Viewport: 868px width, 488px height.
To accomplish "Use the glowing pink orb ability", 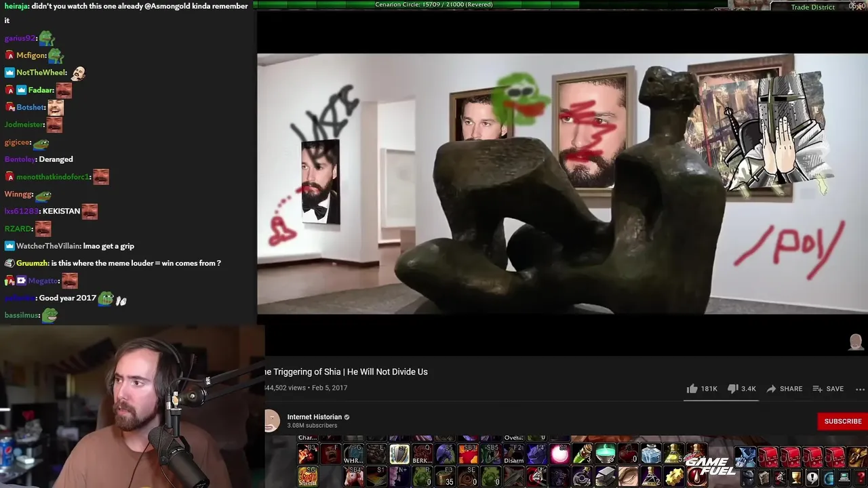I will click(559, 454).
